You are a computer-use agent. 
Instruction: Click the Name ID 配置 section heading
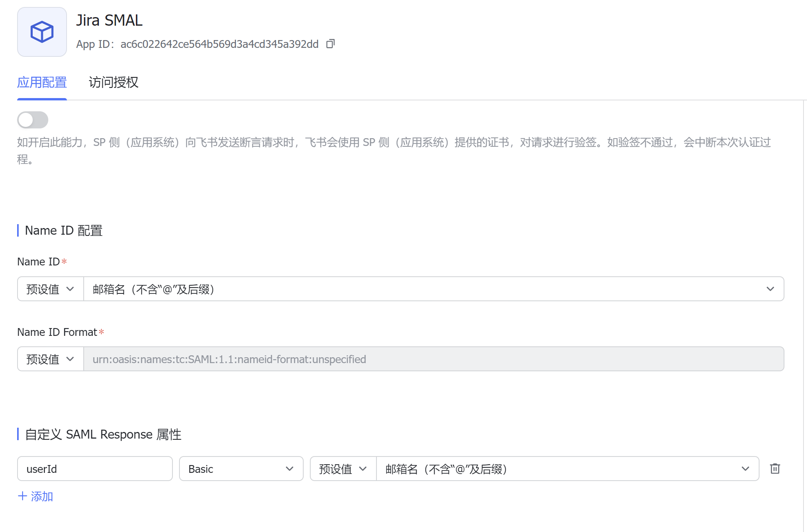pyautogui.click(x=63, y=230)
